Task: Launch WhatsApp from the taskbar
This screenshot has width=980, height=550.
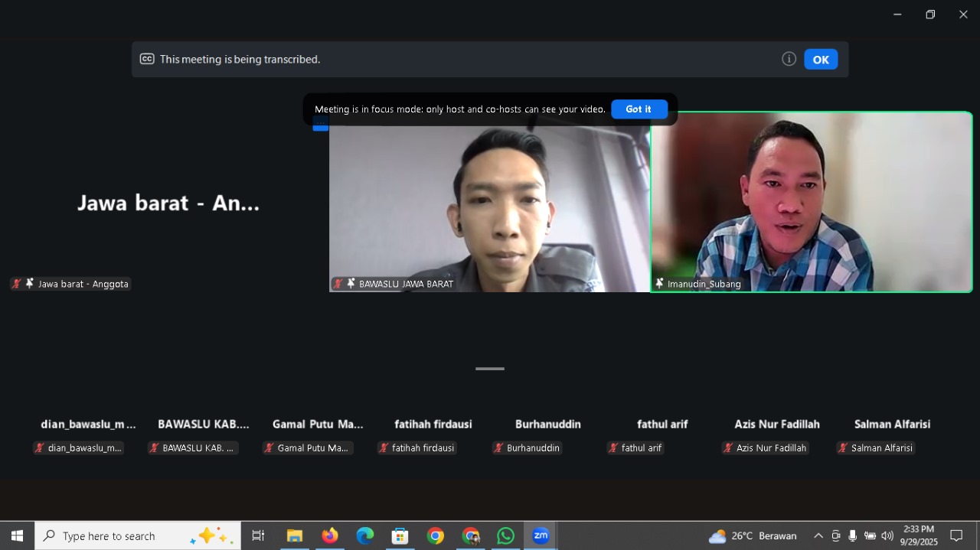Action: pyautogui.click(x=505, y=535)
